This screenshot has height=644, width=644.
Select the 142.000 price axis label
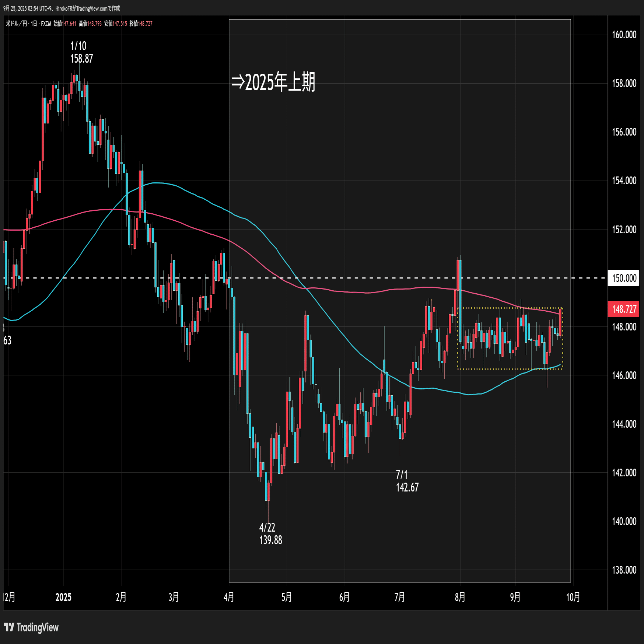tap(624, 473)
